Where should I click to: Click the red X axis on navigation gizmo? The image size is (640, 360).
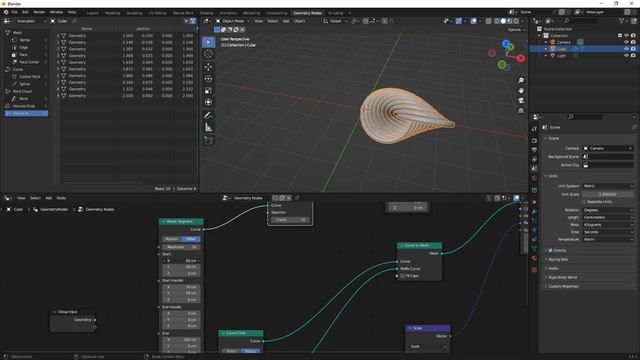[520, 58]
